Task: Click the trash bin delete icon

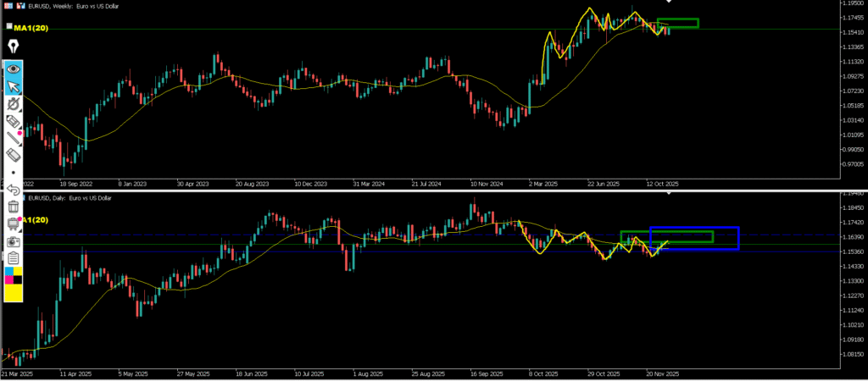Action: tap(14, 207)
